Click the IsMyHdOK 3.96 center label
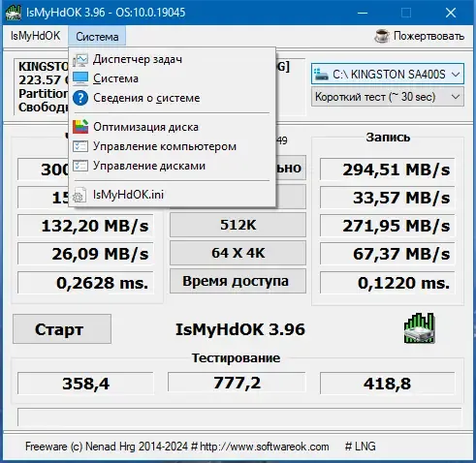Viewport: 476px width, 463px height. 240,329
